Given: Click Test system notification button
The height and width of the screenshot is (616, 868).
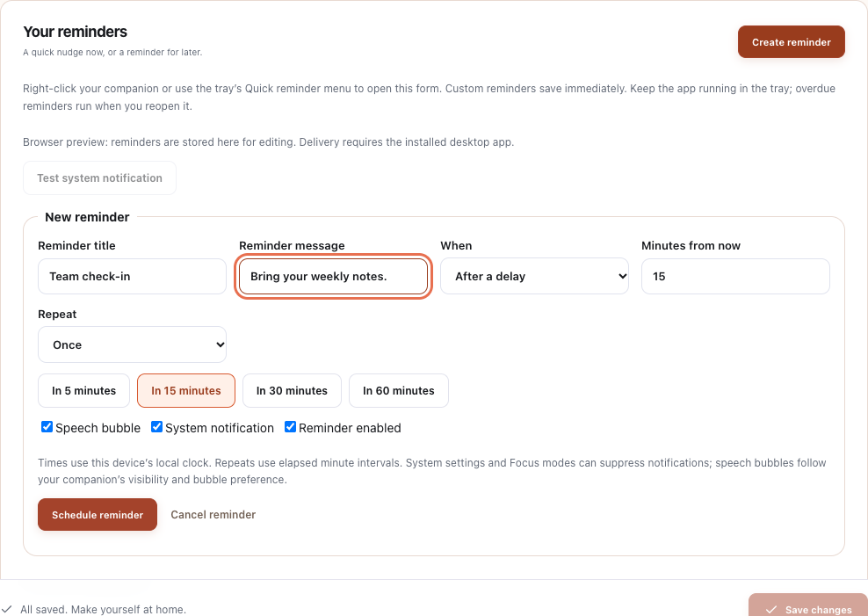Looking at the screenshot, I should (x=99, y=178).
